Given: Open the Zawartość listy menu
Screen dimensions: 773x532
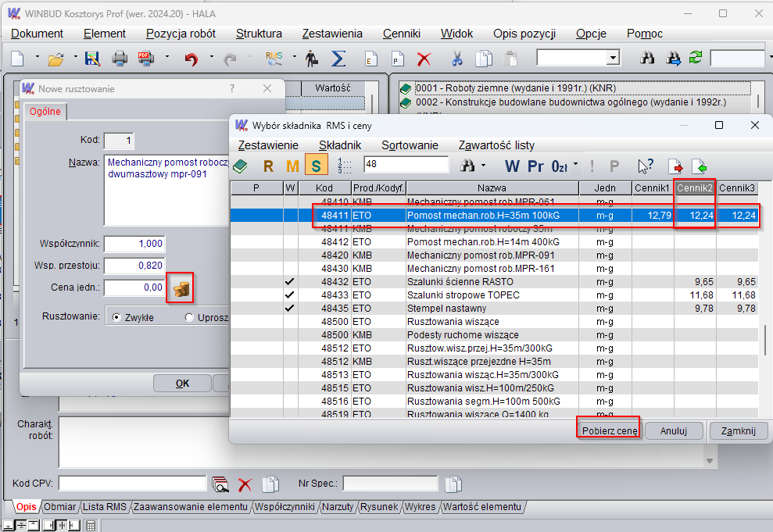Looking at the screenshot, I should [x=496, y=145].
